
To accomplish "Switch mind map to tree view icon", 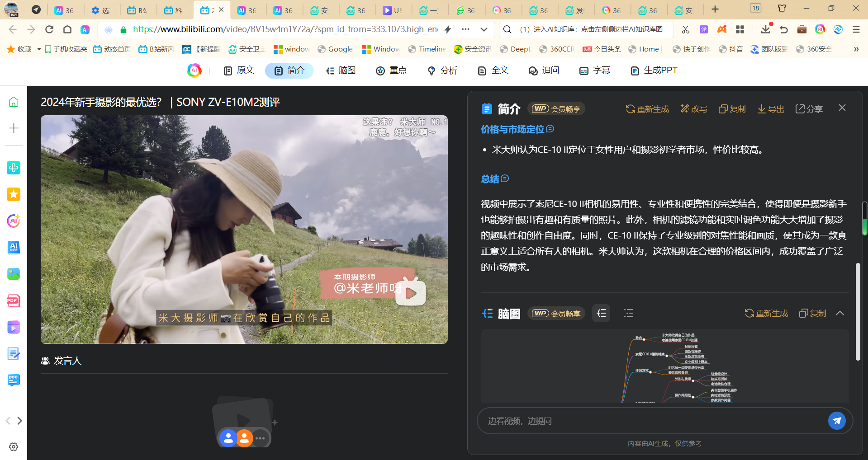I will point(601,313).
